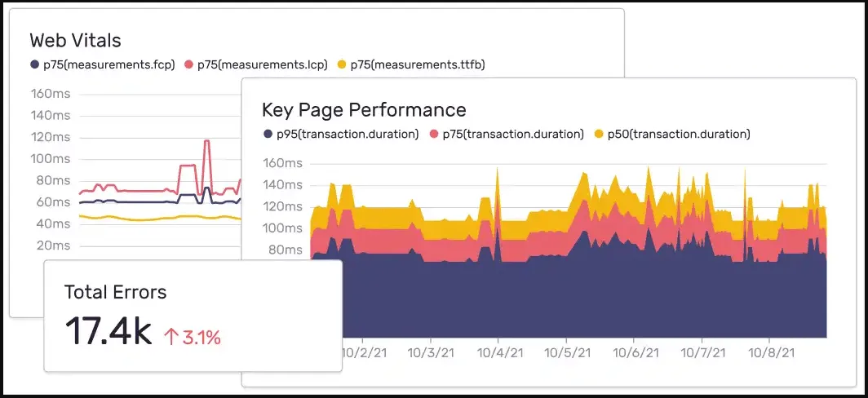Select the 10/4/21 date on x-axis

[498, 353]
